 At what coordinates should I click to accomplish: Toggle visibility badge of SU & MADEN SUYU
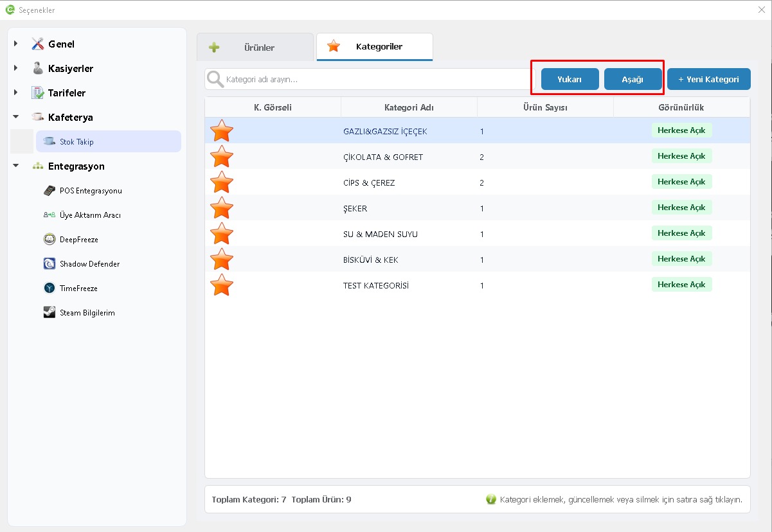click(681, 233)
